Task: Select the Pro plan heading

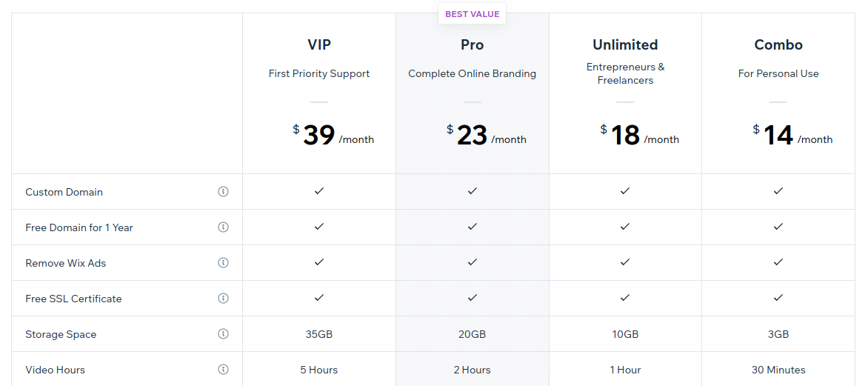Action: (x=473, y=45)
